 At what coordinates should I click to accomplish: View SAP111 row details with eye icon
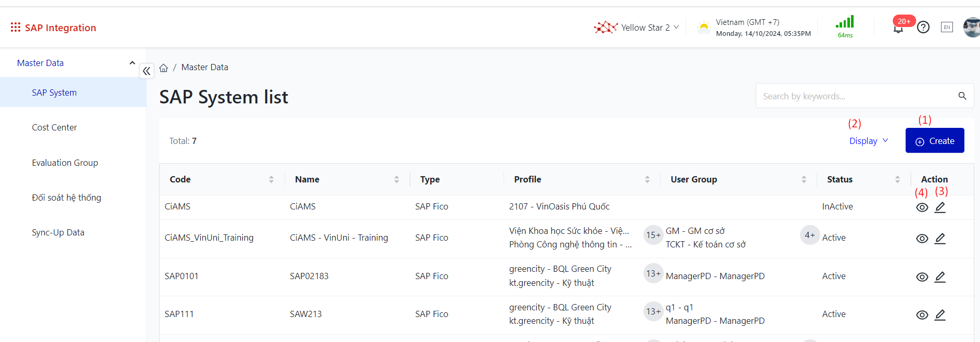pos(922,315)
